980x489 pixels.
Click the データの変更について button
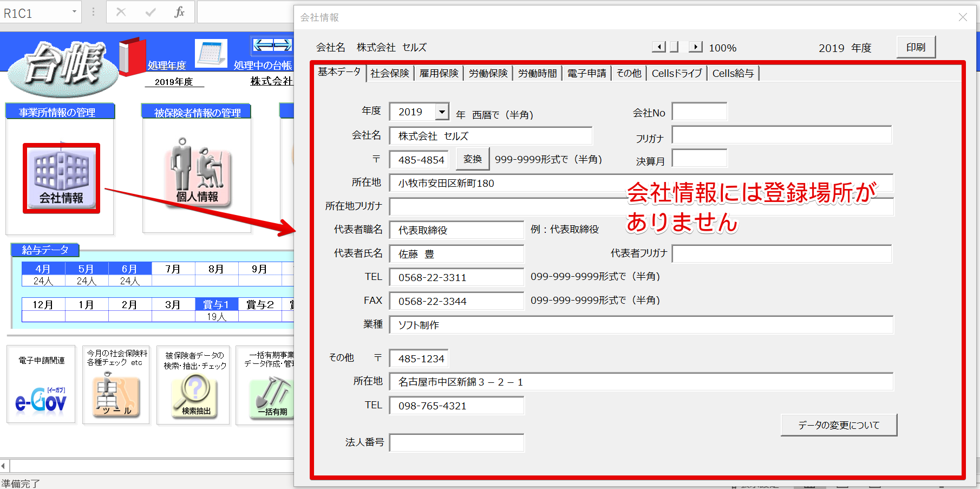click(839, 425)
